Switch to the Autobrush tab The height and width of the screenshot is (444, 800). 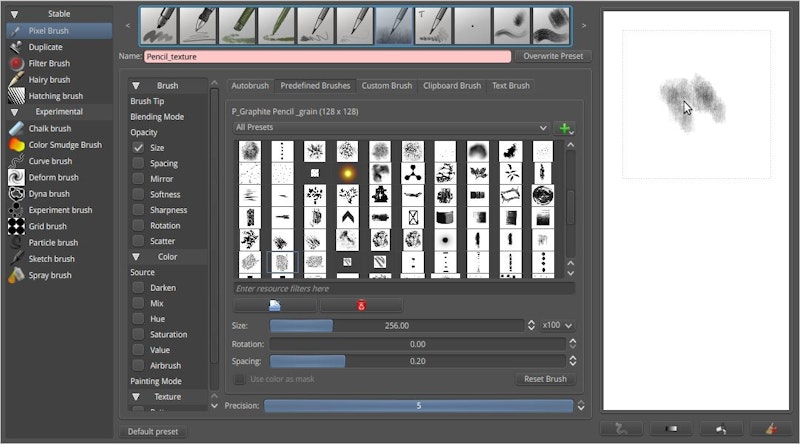coord(248,86)
